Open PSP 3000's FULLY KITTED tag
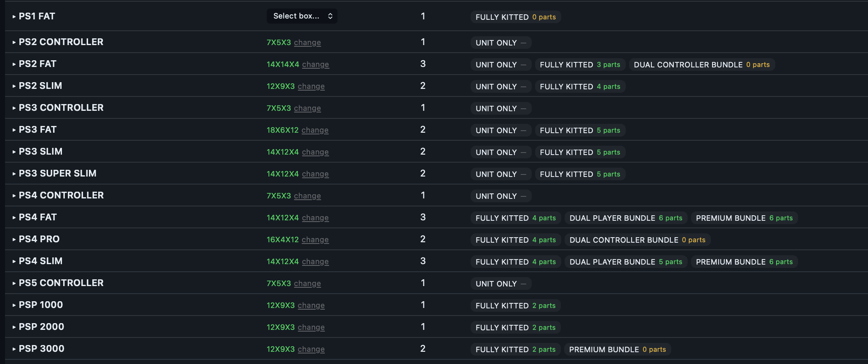This screenshot has height=364, width=868. point(516,350)
